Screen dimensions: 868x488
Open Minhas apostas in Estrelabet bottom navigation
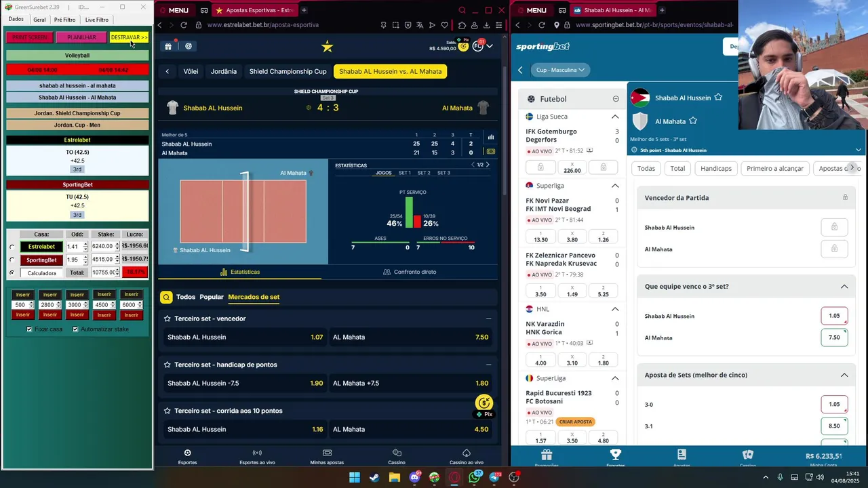click(x=327, y=456)
